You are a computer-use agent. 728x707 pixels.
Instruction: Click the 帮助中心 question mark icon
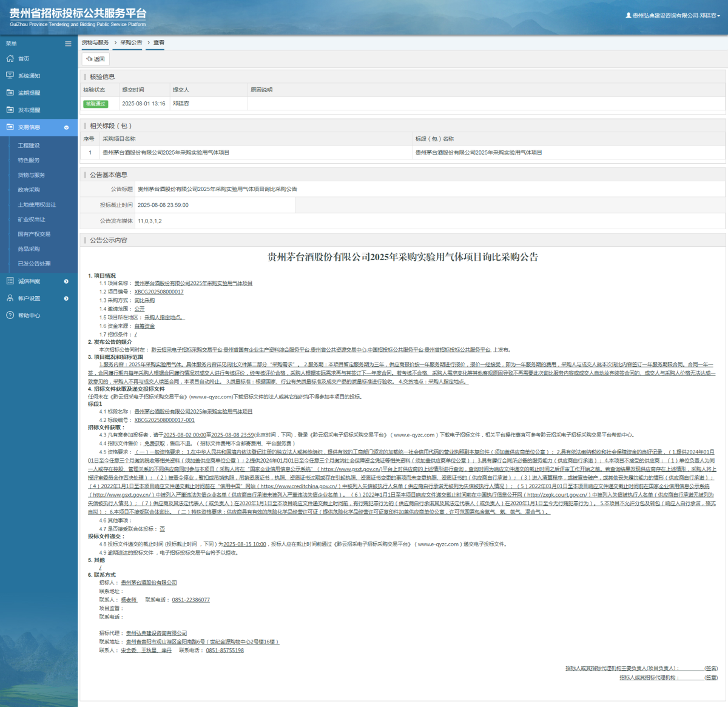[x=10, y=315]
